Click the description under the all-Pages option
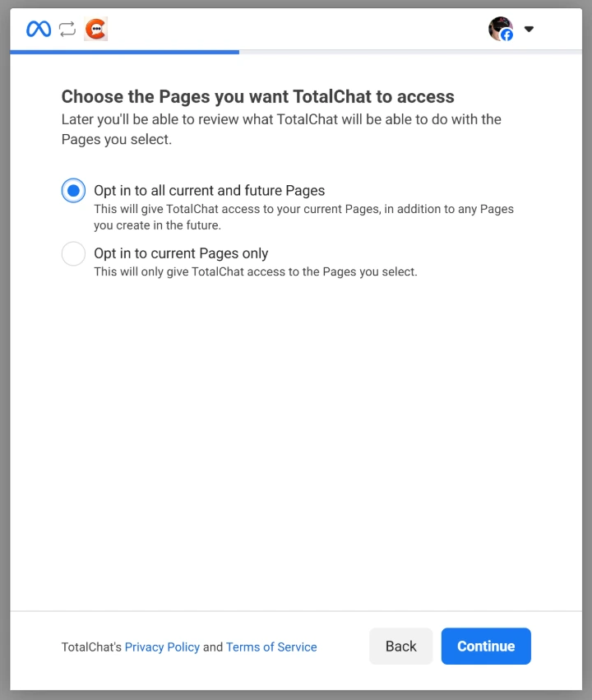Viewport: 592px width, 700px height. (303, 217)
